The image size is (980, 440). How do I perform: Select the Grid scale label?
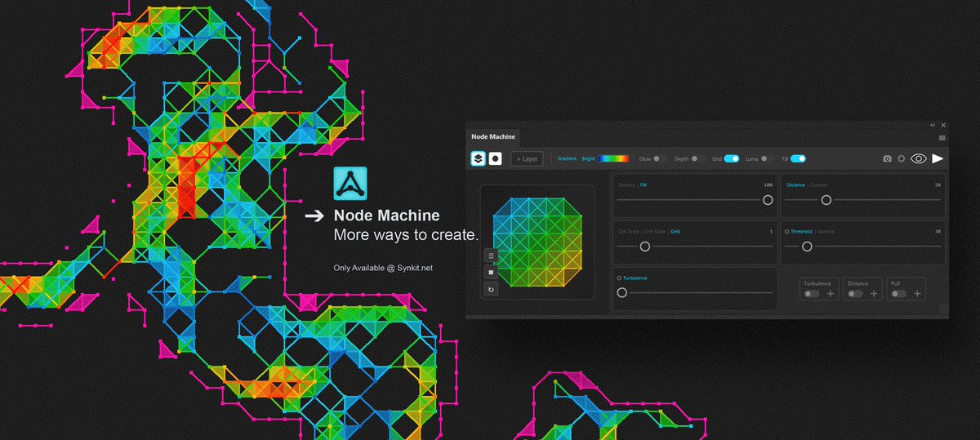(x=675, y=232)
